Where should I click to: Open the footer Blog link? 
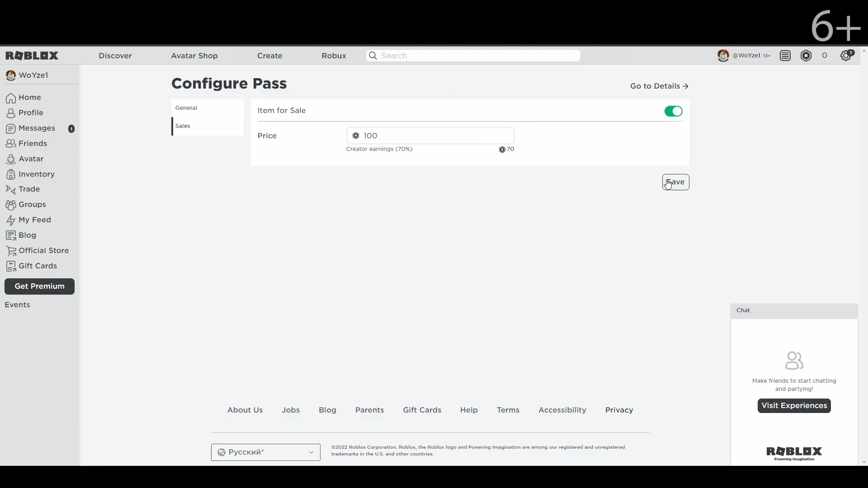tap(327, 410)
